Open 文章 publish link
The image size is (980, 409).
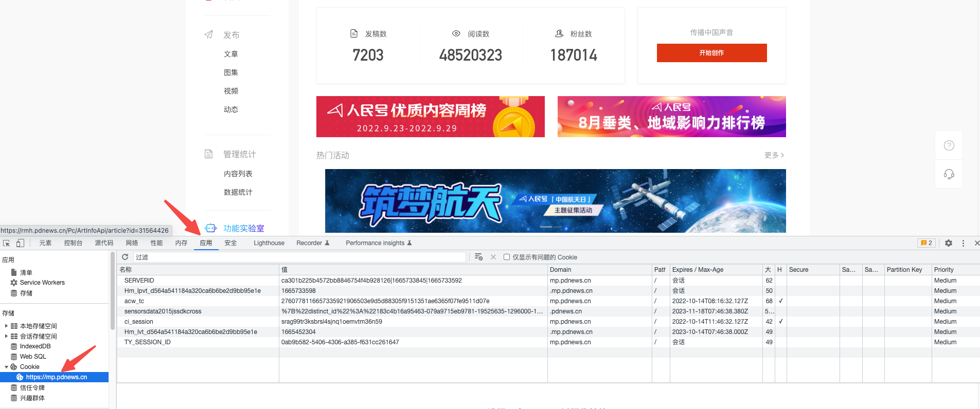pos(231,54)
